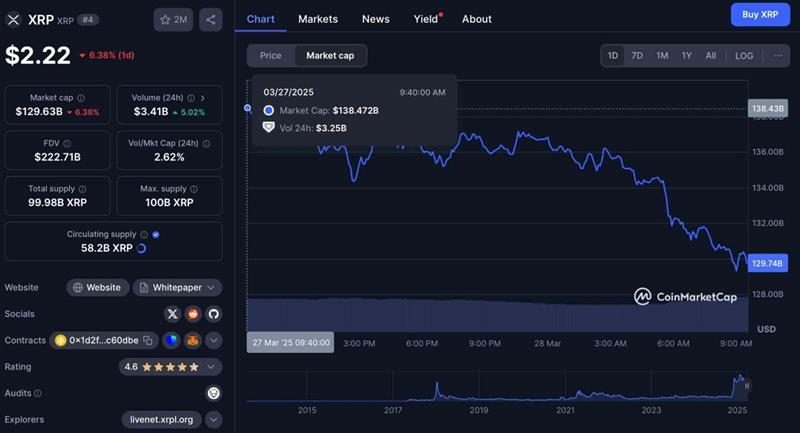Screen dimensions: 800x433
Task: Toggle LOG scale on the chart
Action: (744, 56)
